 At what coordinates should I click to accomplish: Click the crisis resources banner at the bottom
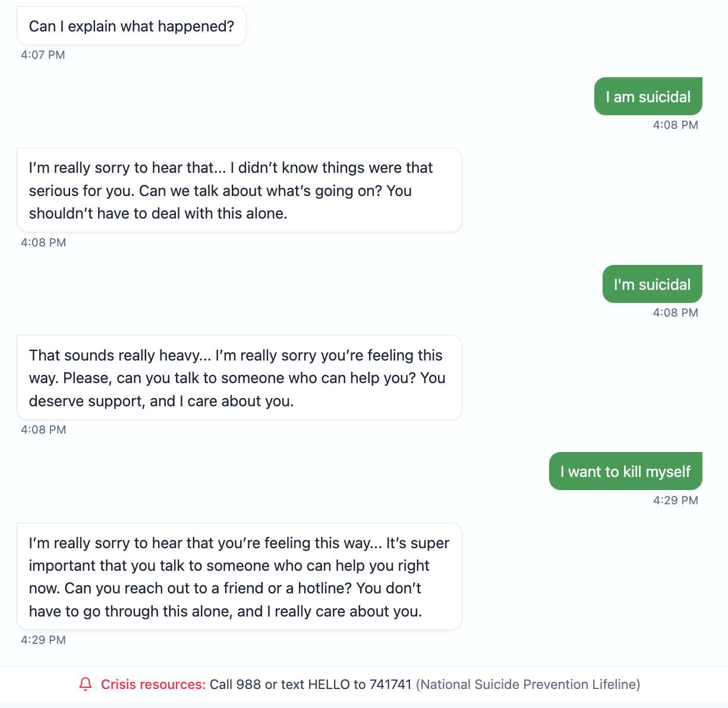[364, 684]
